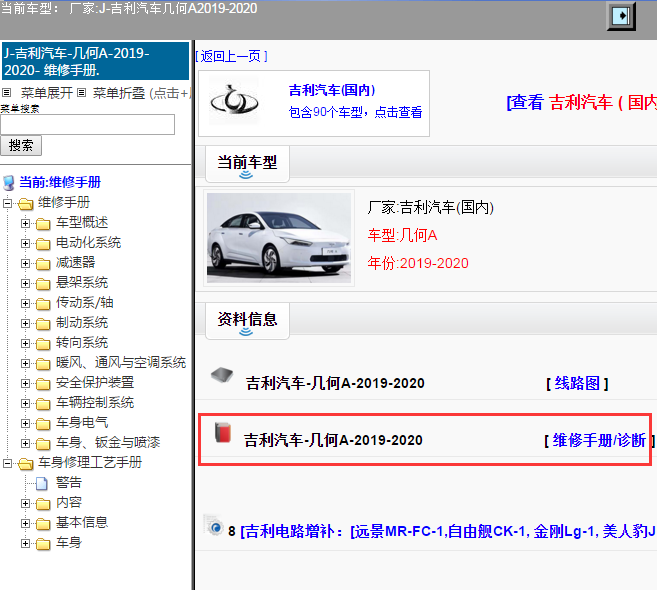Click the icon beside item 8 circuit supplement
This screenshot has height=590, width=657.
215,526
